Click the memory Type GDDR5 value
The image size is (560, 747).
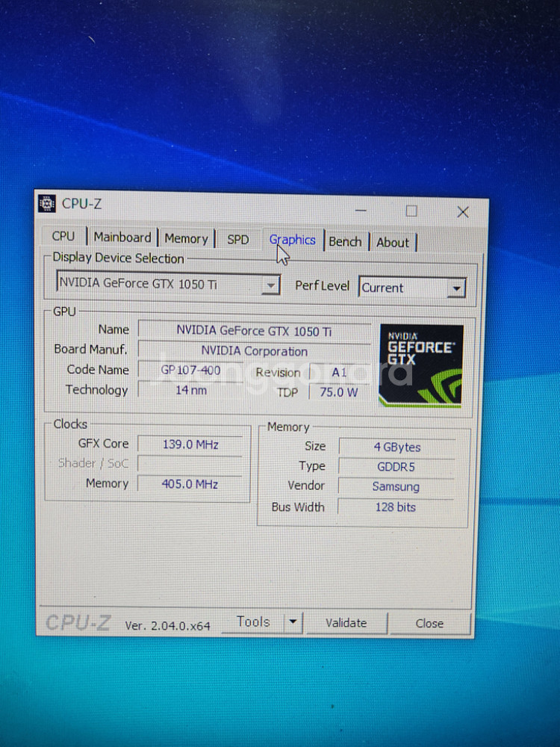pyautogui.click(x=396, y=467)
